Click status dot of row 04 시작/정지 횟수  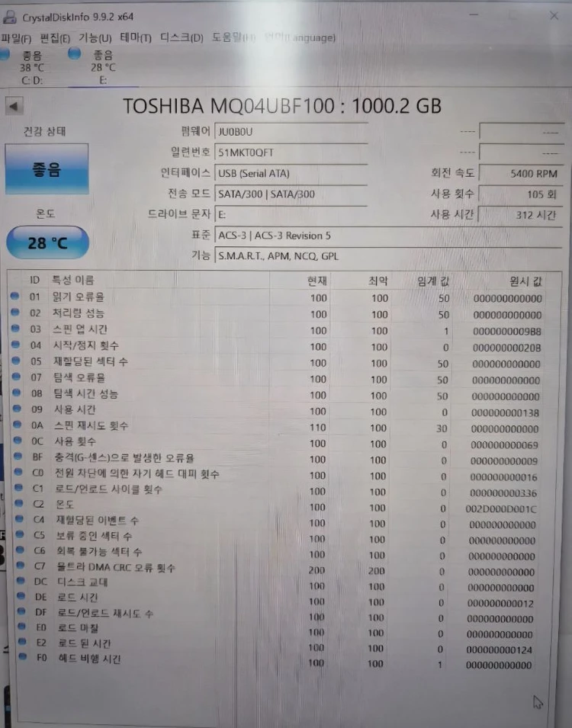click(15, 345)
